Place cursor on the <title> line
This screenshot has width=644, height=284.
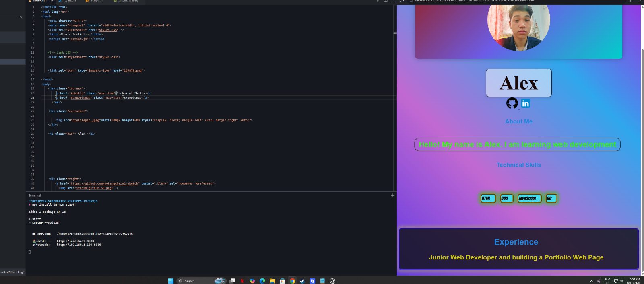(75, 35)
